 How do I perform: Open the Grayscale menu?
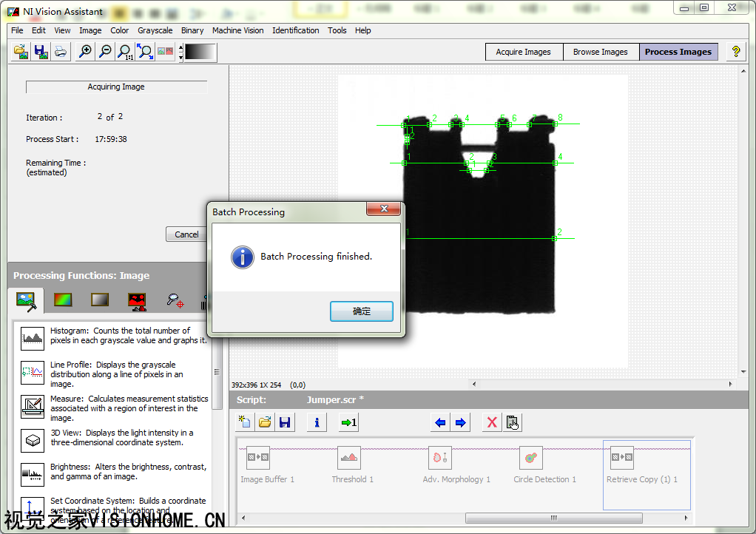coord(155,30)
